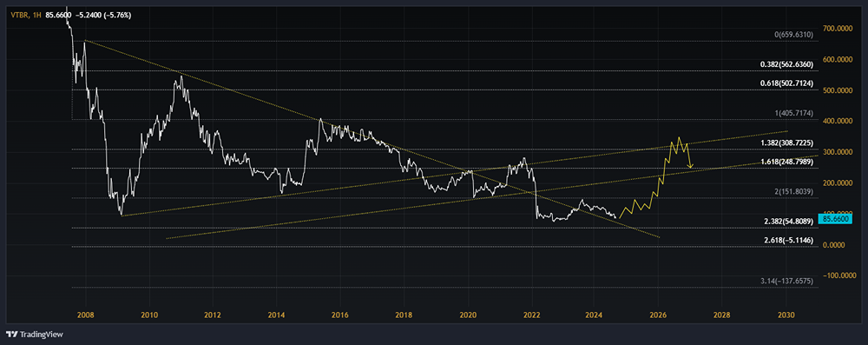Select the 0(659.6310) Fibonacci level label
Image resolution: width=868 pixels, height=345 pixels.
[x=793, y=35]
